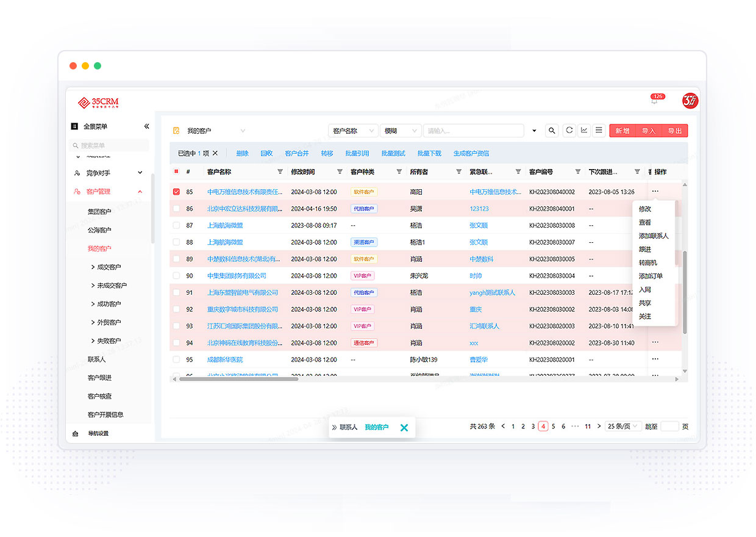The image size is (756, 537).
Task: Check the checkbox for row 87
Action: pyautogui.click(x=176, y=225)
